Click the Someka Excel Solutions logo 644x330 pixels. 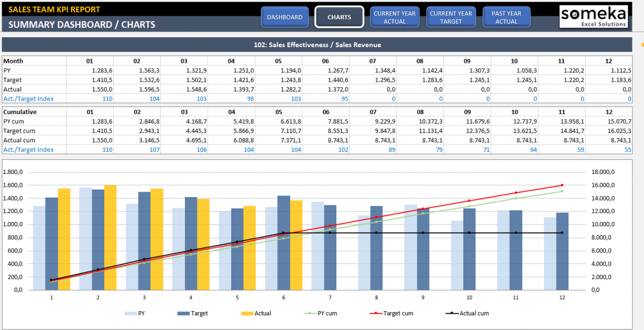tap(593, 16)
